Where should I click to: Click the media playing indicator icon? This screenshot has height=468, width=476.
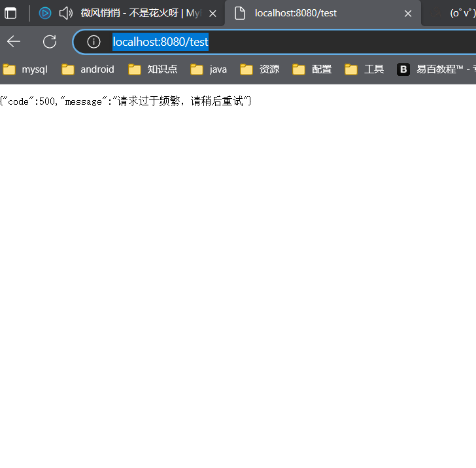45,13
